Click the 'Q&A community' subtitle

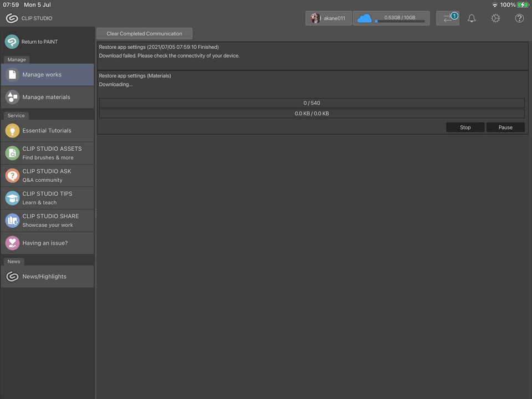click(x=43, y=180)
